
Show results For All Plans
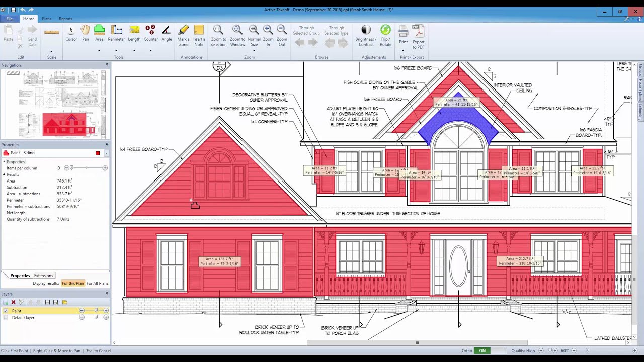[x=97, y=283]
